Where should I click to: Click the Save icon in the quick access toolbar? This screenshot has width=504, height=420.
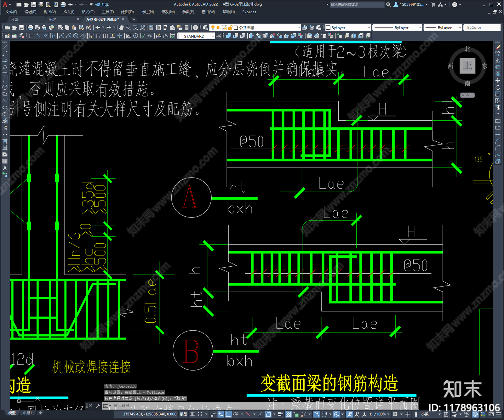(33, 4)
